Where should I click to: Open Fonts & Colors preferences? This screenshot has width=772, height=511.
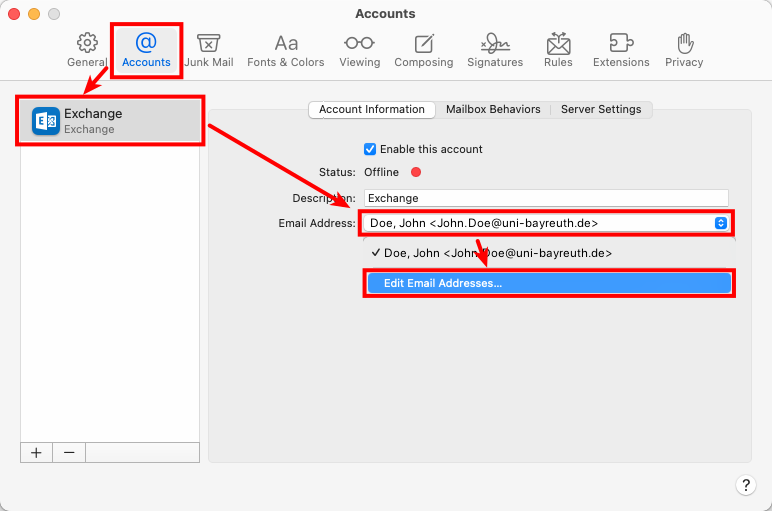click(286, 50)
